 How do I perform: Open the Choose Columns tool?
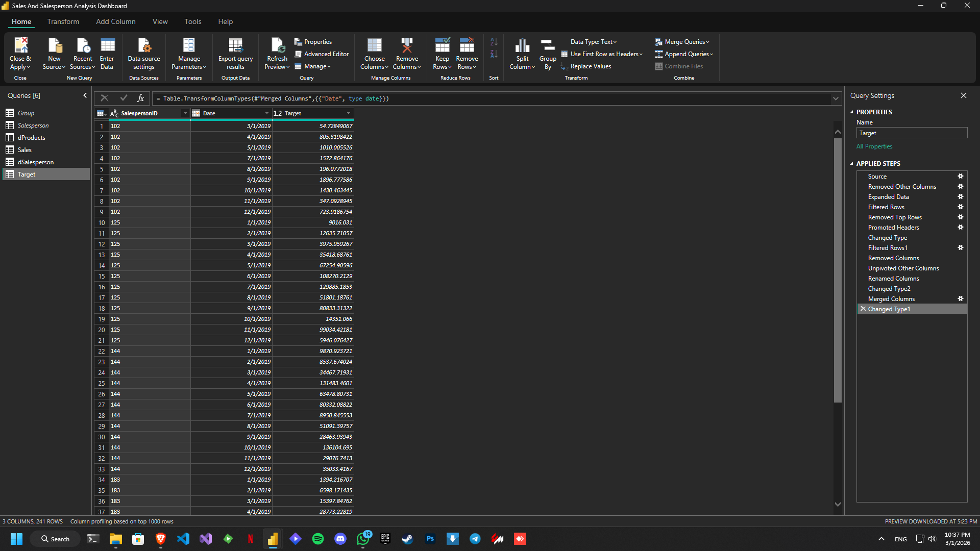[374, 54]
